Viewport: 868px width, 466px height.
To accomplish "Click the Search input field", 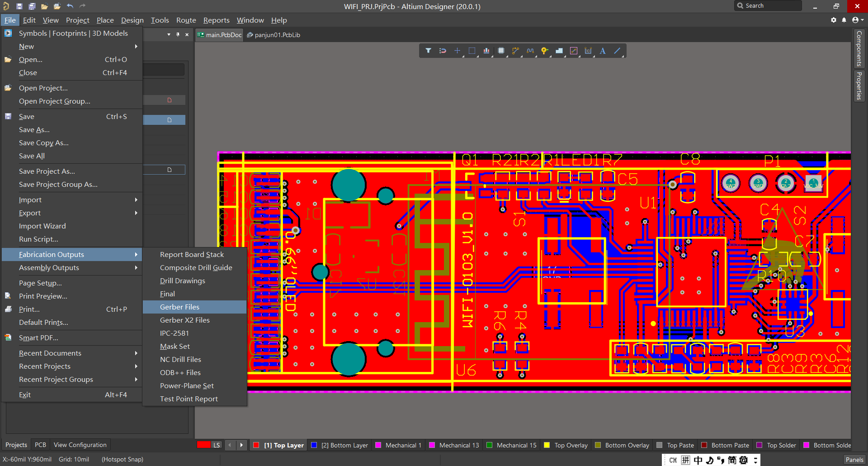I will pyautogui.click(x=768, y=5).
